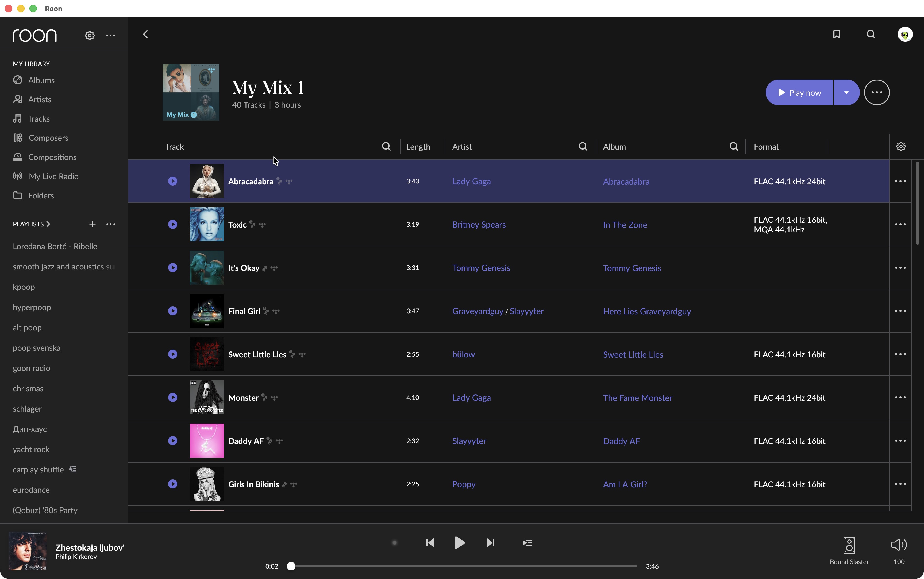Open Albums in My Library sidebar
The height and width of the screenshot is (579, 924).
[x=41, y=80]
